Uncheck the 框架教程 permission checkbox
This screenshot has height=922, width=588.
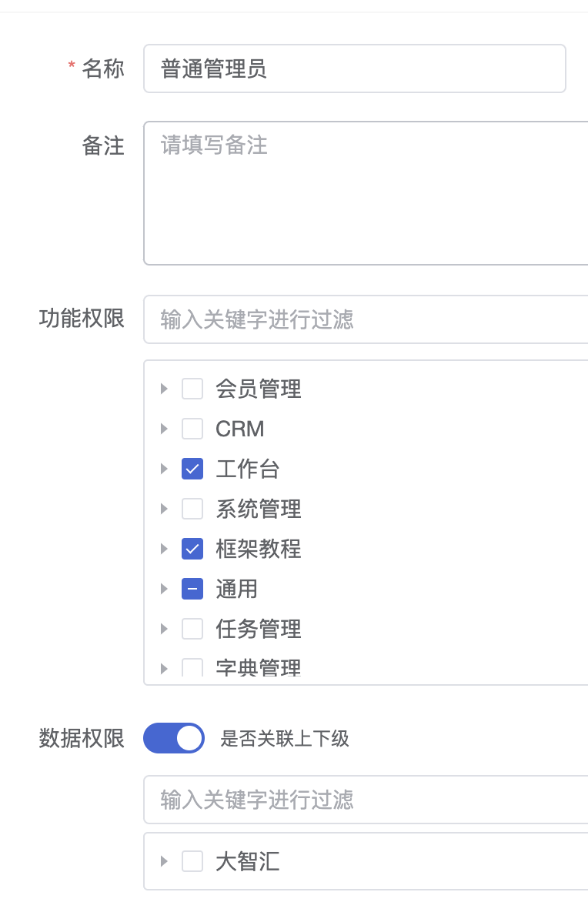point(192,549)
